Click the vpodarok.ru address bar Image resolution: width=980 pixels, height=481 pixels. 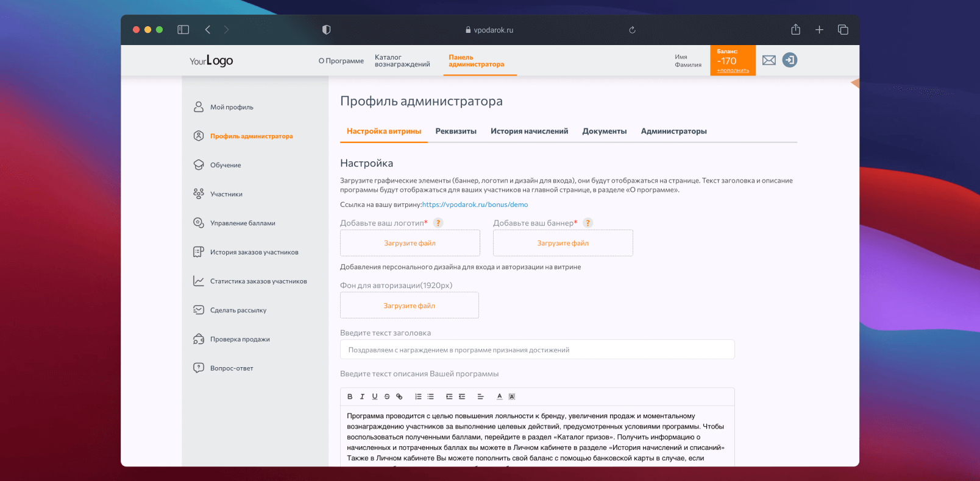[489, 30]
